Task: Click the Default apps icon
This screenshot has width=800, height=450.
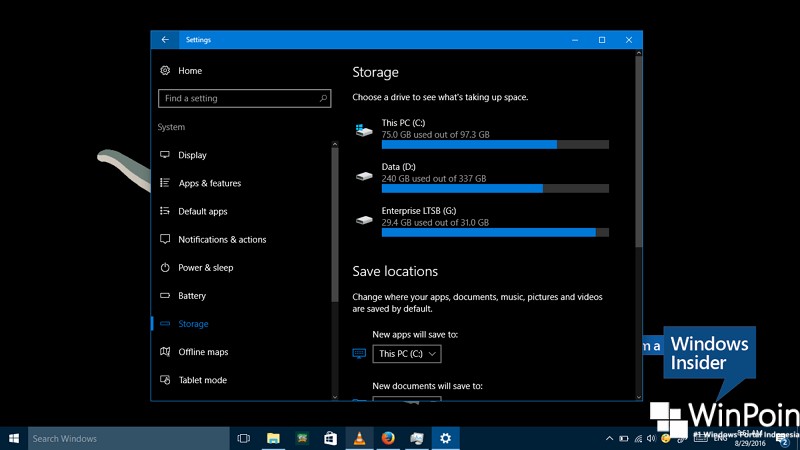Action: coord(165,211)
